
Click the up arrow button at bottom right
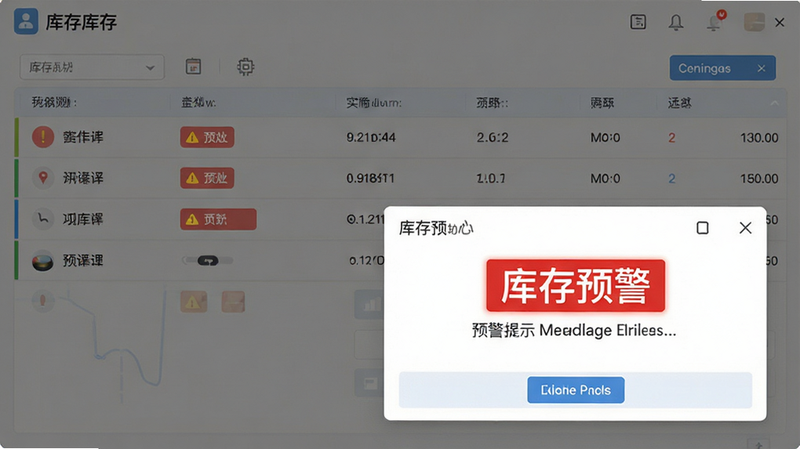[759, 444]
